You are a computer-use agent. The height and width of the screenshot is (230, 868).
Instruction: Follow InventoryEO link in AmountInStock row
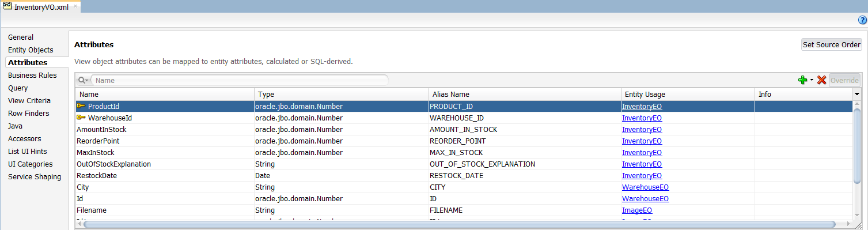click(642, 129)
